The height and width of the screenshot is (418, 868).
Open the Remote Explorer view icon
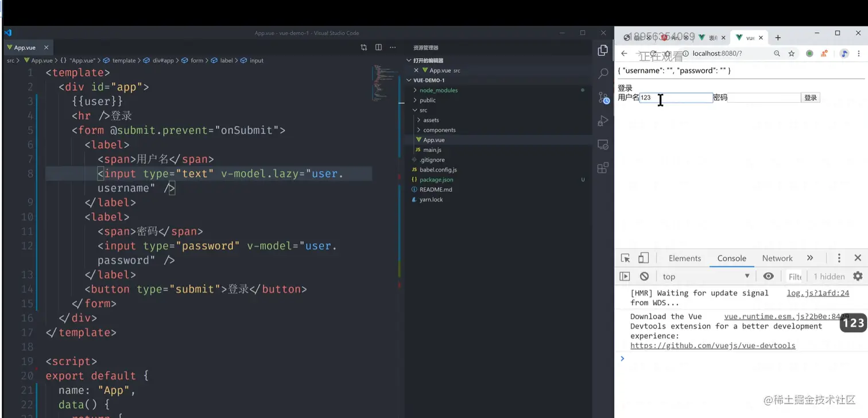point(603,144)
